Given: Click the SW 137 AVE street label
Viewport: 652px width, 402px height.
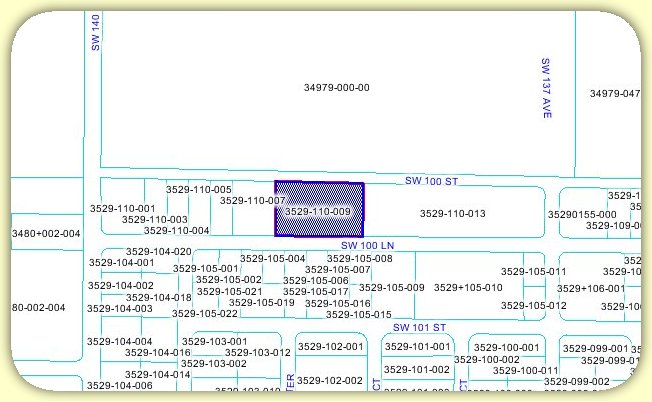Looking at the screenshot, I should tap(547, 89).
